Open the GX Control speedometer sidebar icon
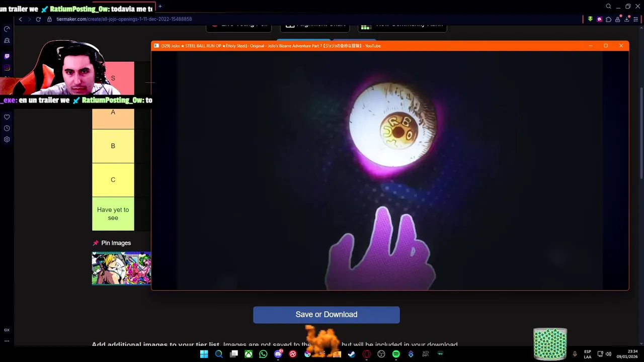Screen dimensions: 644x362 (x=7, y=29)
